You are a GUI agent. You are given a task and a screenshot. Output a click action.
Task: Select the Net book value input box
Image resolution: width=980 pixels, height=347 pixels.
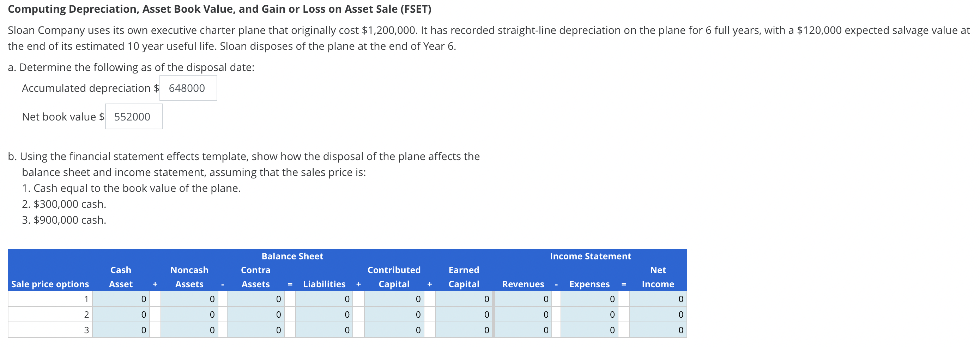[x=134, y=117]
